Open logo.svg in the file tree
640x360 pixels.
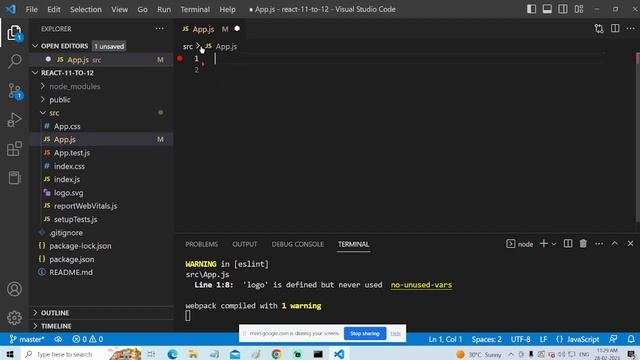68,193
